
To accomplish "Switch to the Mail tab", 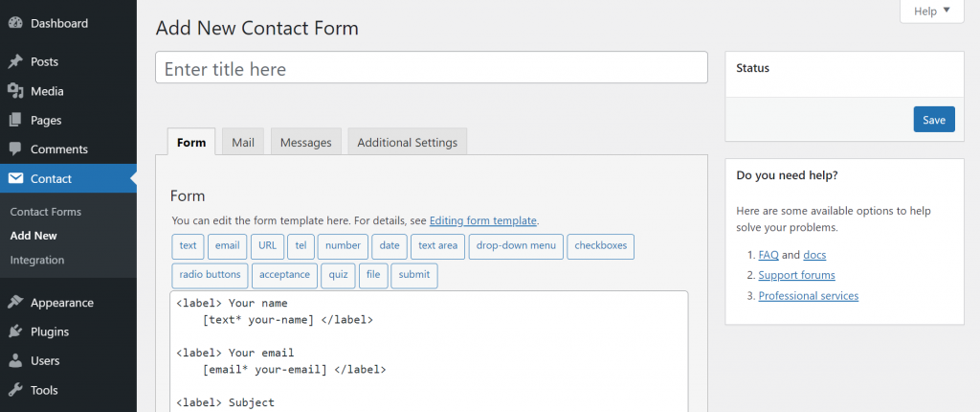I will [243, 142].
